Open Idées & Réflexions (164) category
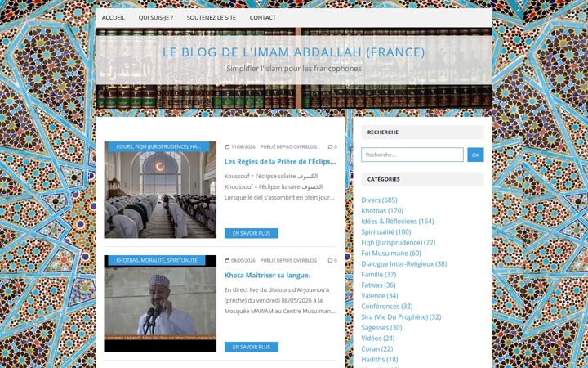This screenshot has width=588, height=368. pos(398,221)
